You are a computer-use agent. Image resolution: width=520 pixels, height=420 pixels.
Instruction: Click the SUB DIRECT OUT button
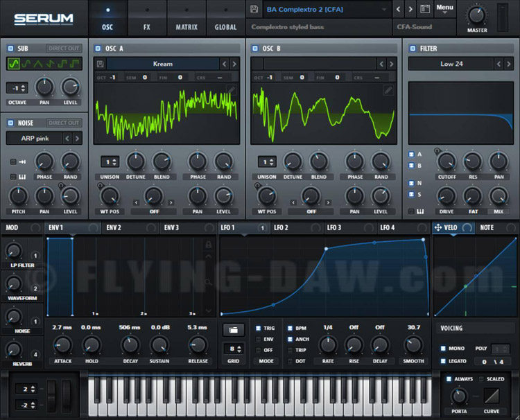point(64,49)
